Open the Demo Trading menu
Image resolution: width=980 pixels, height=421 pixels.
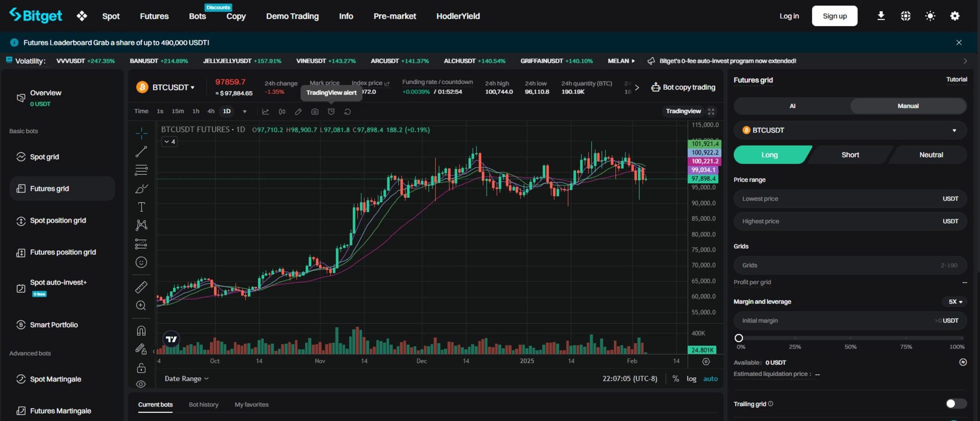click(x=292, y=16)
